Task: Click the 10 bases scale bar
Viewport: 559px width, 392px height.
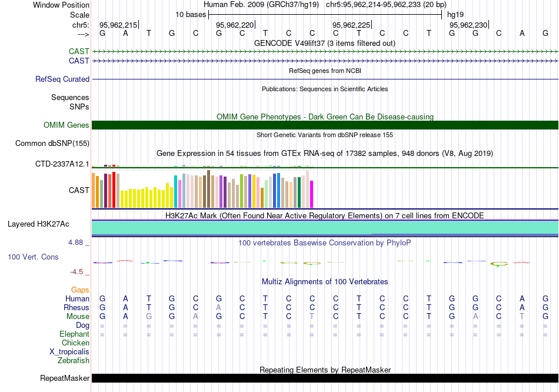Action: 325,14
